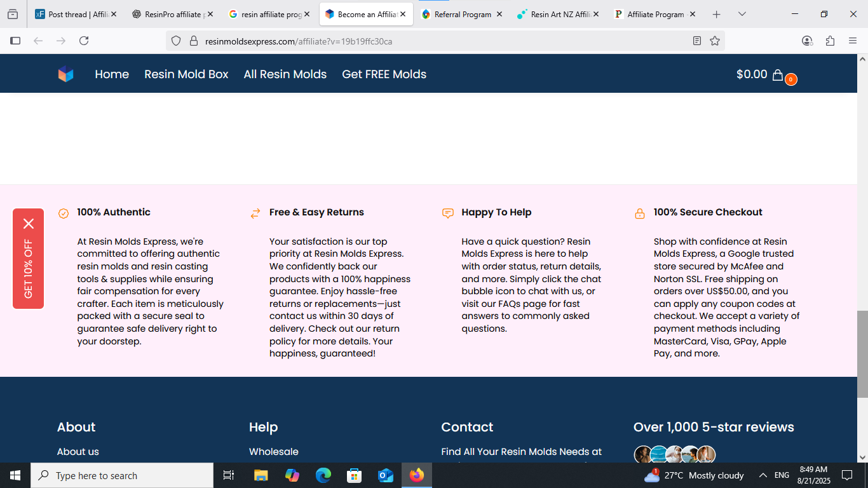Close the GET 10% OFF banner
This screenshot has width=868, height=488.
coord(29,224)
